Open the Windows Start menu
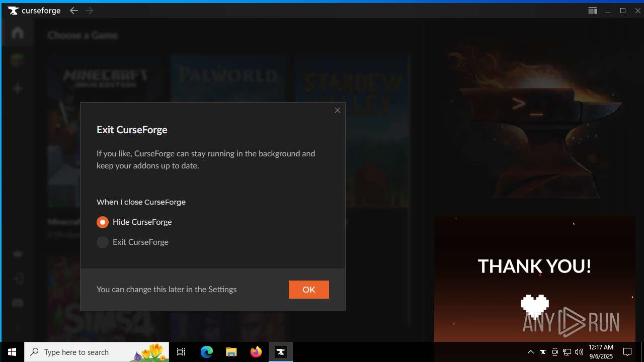The image size is (644, 362). [x=12, y=352]
